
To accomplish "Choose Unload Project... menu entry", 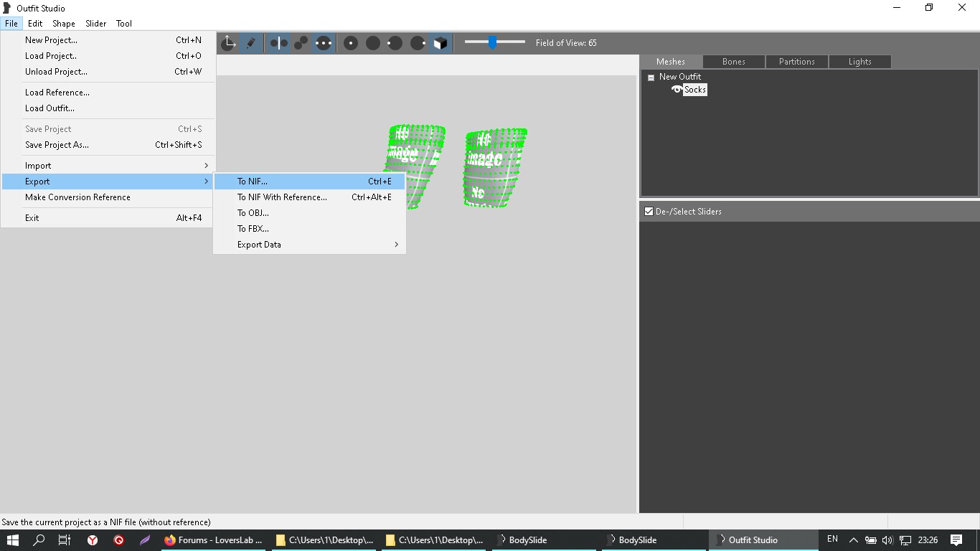I will (x=108, y=72).
